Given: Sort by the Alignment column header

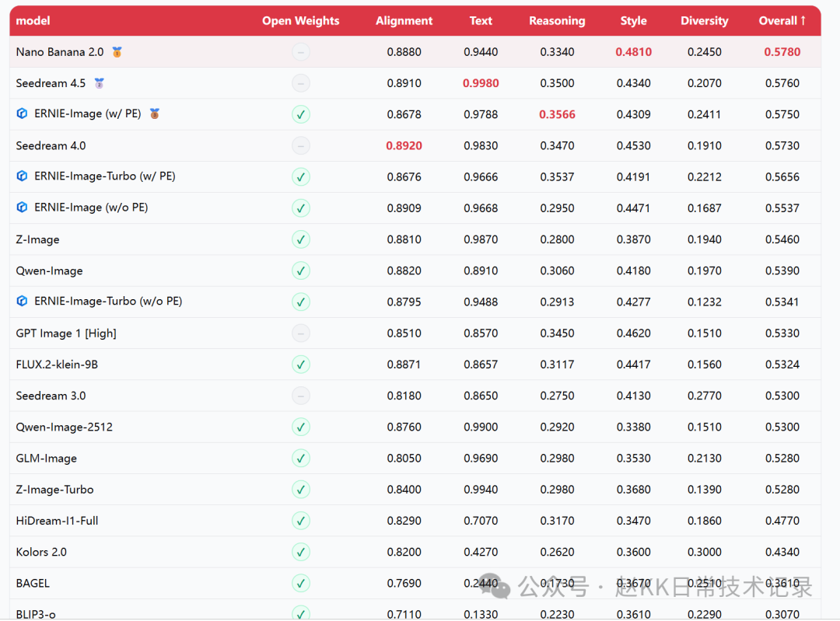Looking at the screenshot, I should coord(404,21).
